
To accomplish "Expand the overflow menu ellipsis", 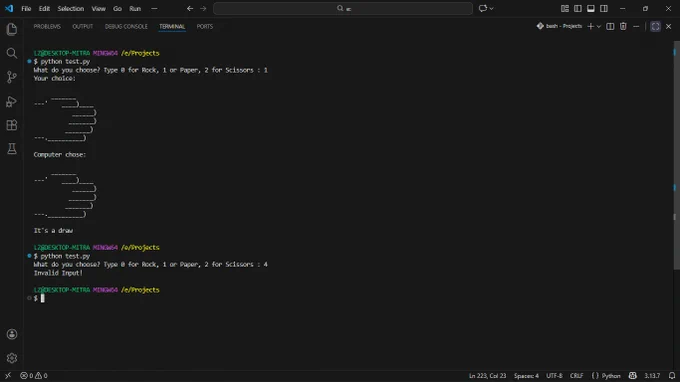I will point(154,8).
